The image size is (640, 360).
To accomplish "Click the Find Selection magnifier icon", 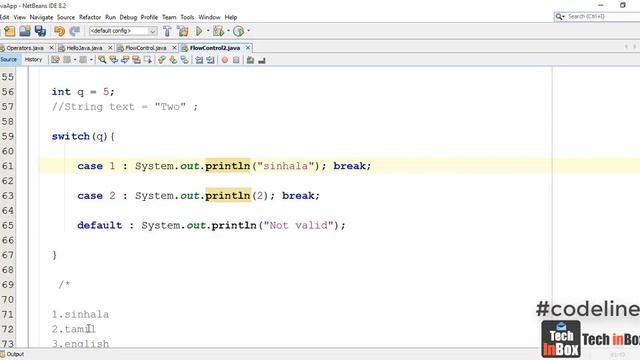I will click(x=102, y=60).
